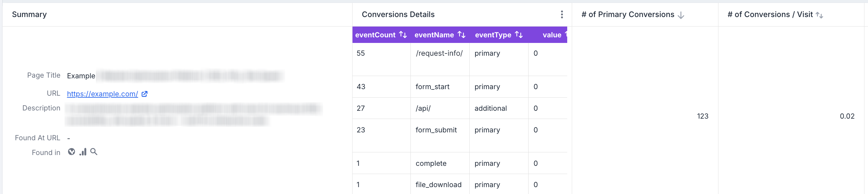Click the value 0 in /api/ row
The image size is (868, 194).
click(535, 108)
